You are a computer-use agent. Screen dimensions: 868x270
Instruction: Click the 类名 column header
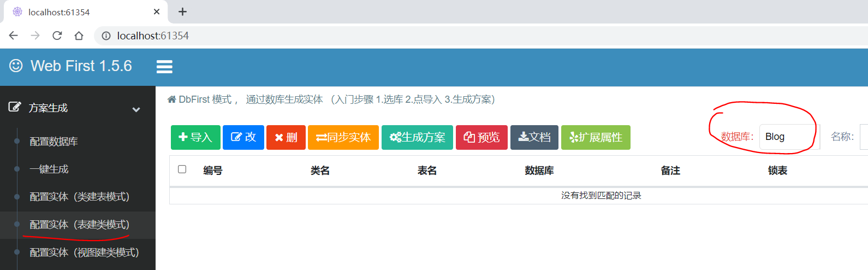pyautogui.click(x=320, y=171)
